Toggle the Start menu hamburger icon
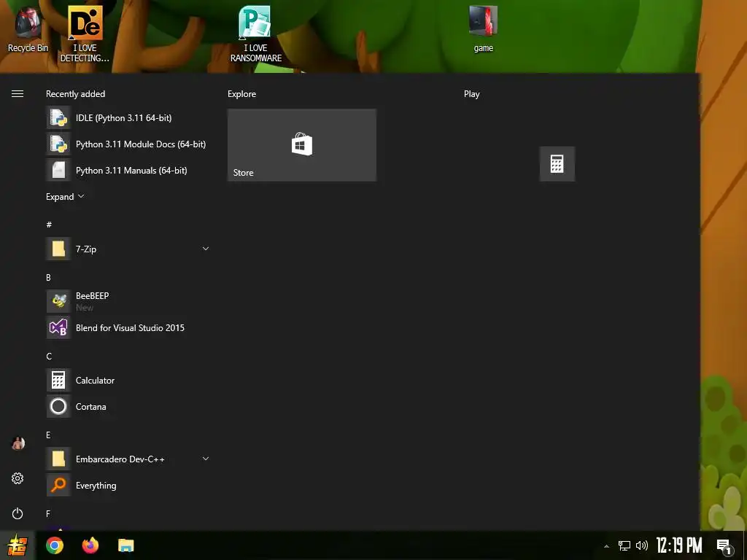 [x=18, y=94]
